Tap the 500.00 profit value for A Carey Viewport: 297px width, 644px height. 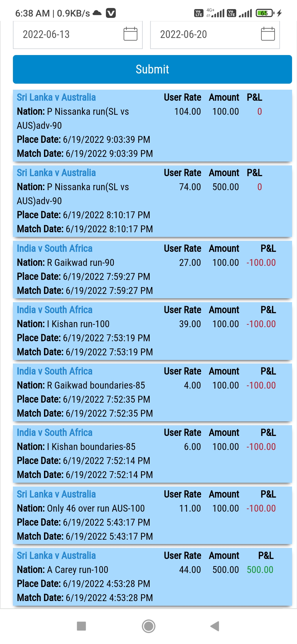[x=260, y=570]
